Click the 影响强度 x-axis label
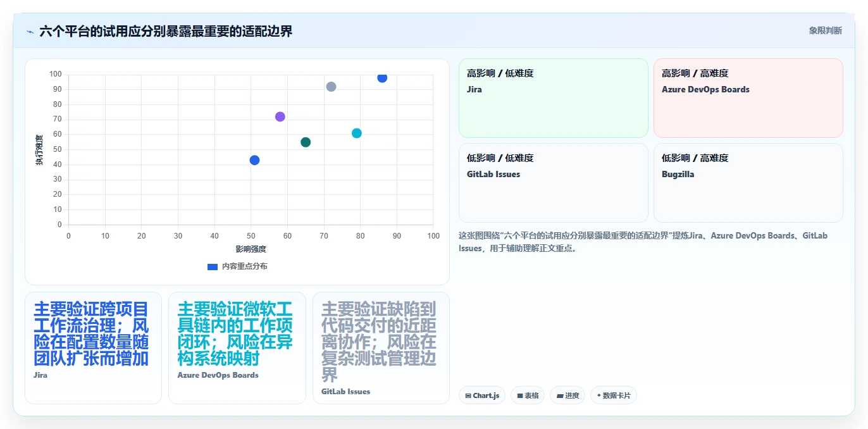This screenshot has height=429, width=868. tap(251, 249)
